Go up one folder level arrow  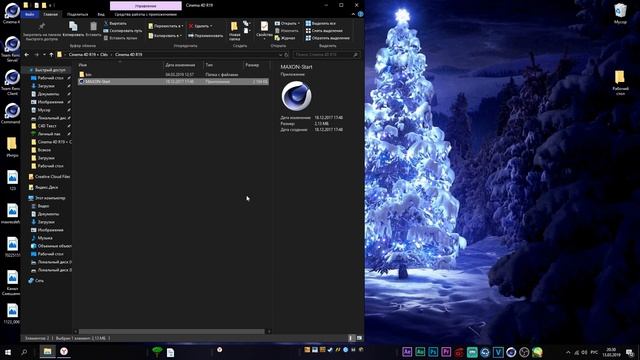pyautogui.click(x=51, y=54)
